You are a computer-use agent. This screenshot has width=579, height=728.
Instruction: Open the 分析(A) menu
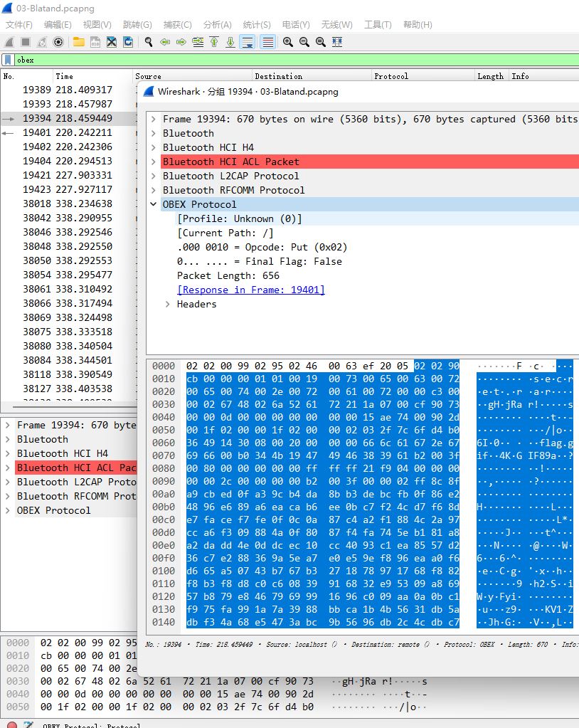click(x=217, y=25)
